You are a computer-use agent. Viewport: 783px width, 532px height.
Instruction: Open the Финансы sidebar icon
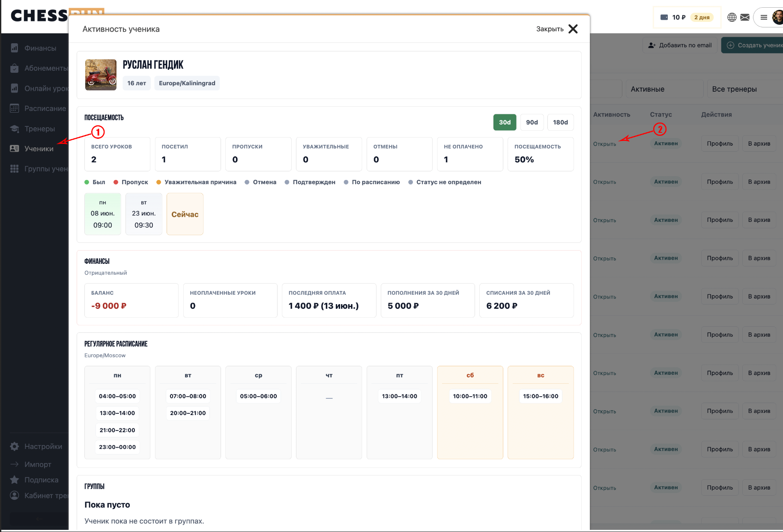coord(15,48)
